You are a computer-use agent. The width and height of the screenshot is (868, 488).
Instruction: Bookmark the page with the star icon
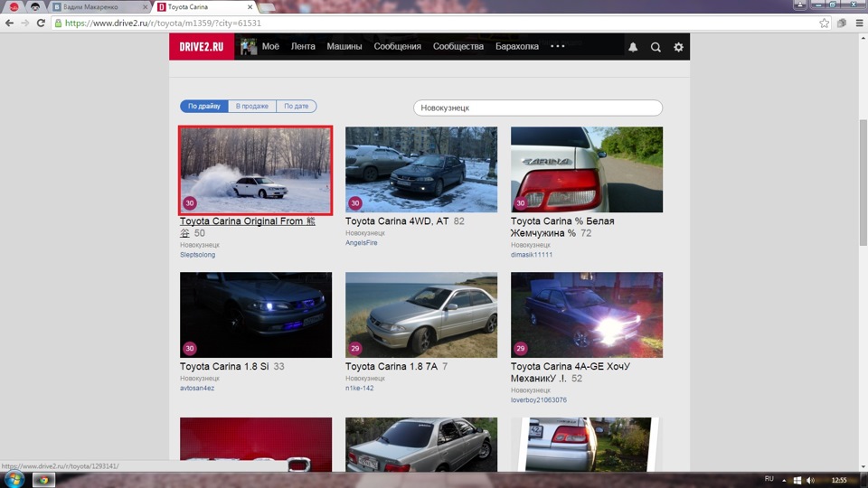coord(825,23)
